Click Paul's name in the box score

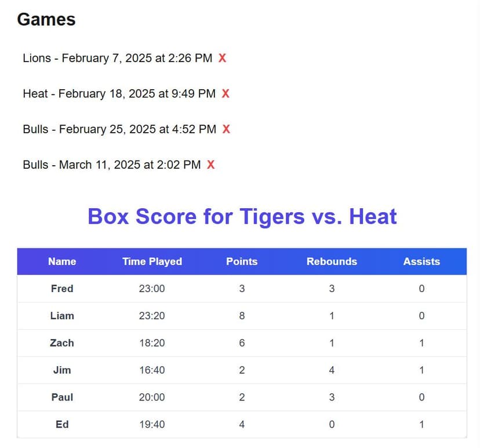tap(62, 397)
